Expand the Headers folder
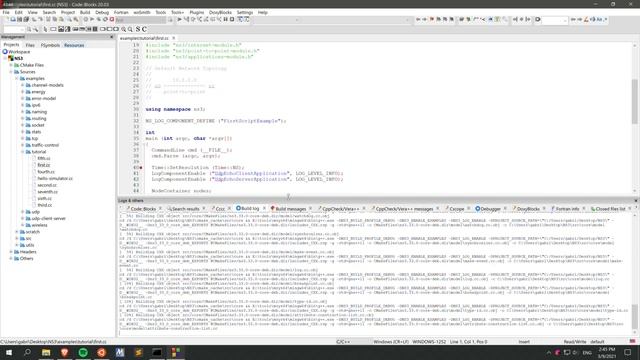This screenshot has height=360, width=640. (11, 251)
